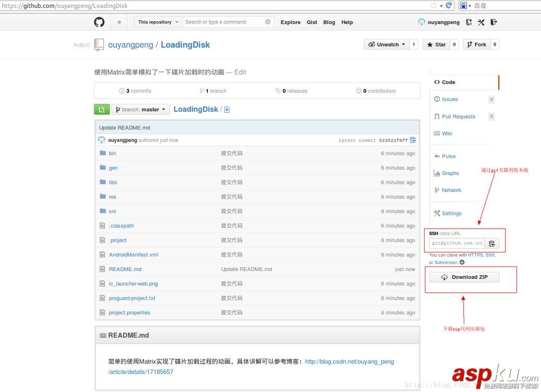Click the notifications dot indicator
541x392 pixels.
pos(119,22)
